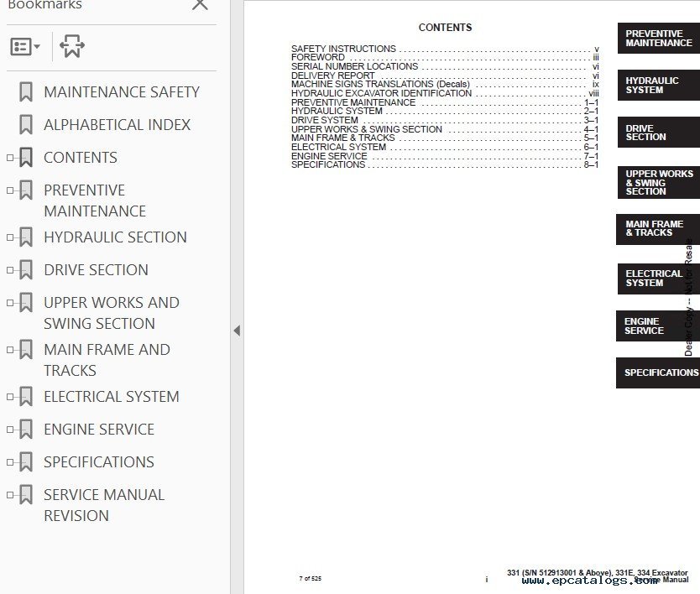Click the SPECIFICATIONS bookmark icon
The image size is (700, 594).
pyautogui.click(x=26, y=462)
